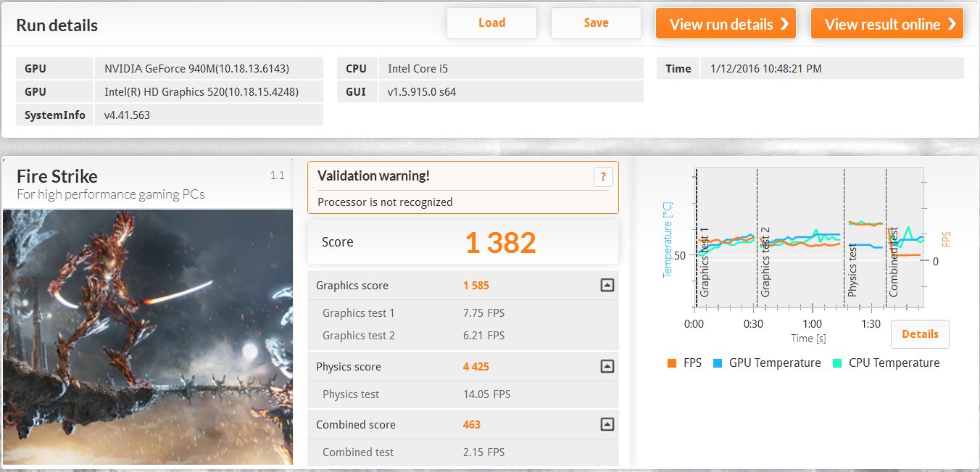The image size is (980, 472).
Task: Collapse the Combined score section
Action: point(607,425)
